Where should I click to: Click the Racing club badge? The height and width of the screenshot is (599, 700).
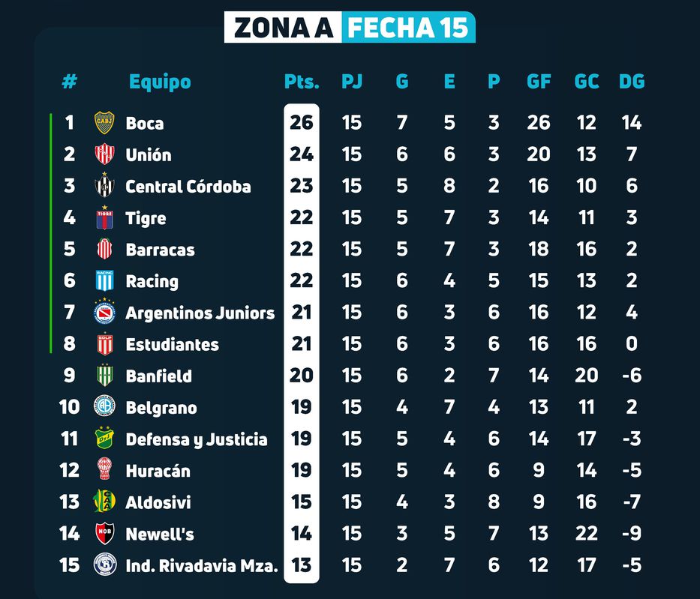[x=104, y=281]
